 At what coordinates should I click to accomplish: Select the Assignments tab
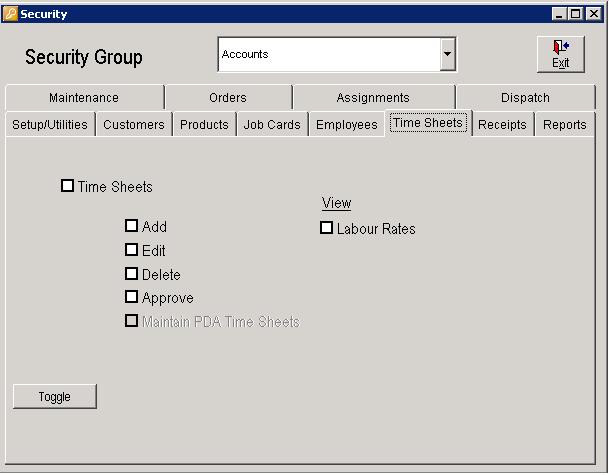click(373, 98)
